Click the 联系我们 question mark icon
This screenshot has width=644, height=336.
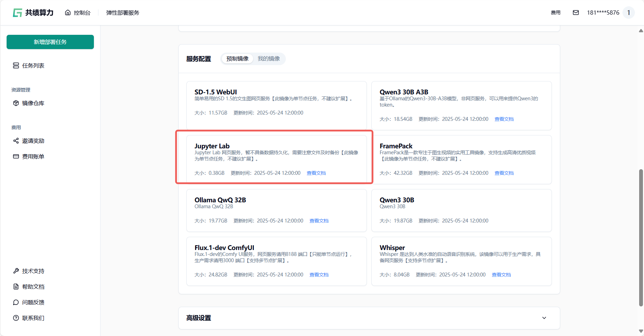click(x=16, y=318)
